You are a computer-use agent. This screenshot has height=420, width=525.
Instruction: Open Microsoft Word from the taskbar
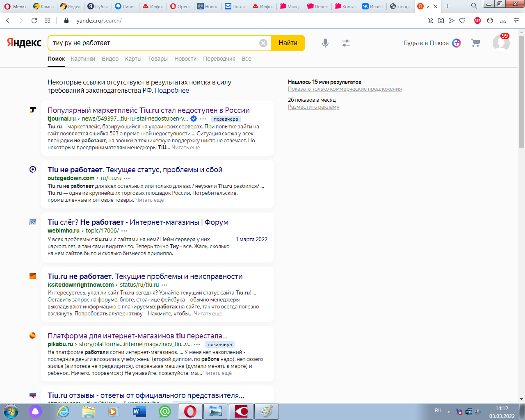pyautogui.click(x=139, y=411)
